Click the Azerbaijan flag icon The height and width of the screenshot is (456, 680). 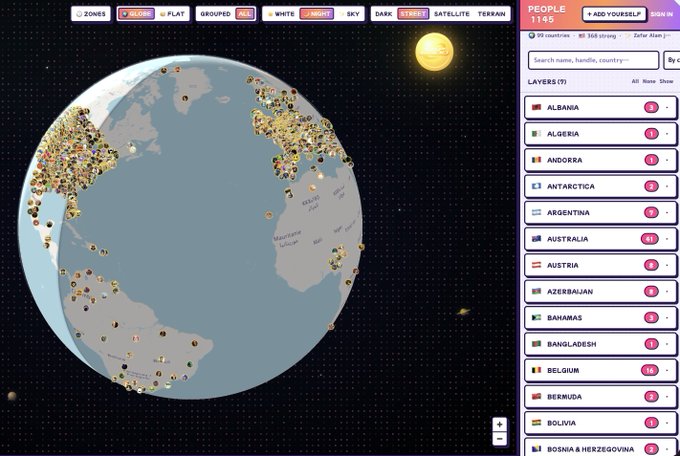coord(536,291)
